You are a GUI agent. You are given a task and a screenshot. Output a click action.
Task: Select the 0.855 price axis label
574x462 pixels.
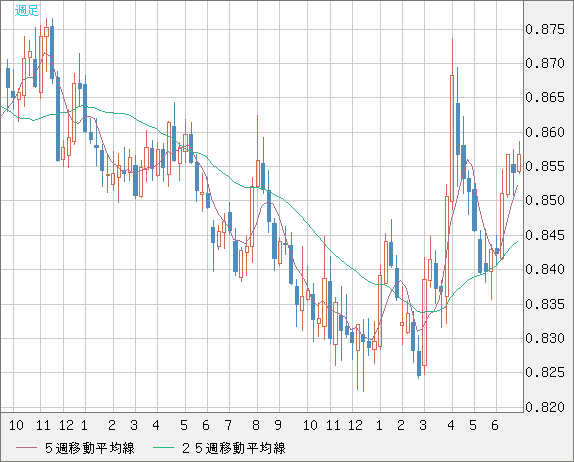pos(545,166)
